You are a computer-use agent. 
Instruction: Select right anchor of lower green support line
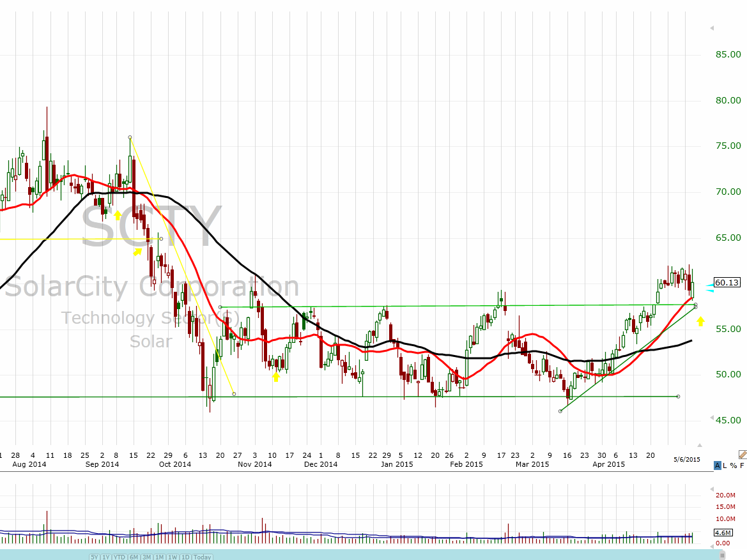[x=679, y=396]
